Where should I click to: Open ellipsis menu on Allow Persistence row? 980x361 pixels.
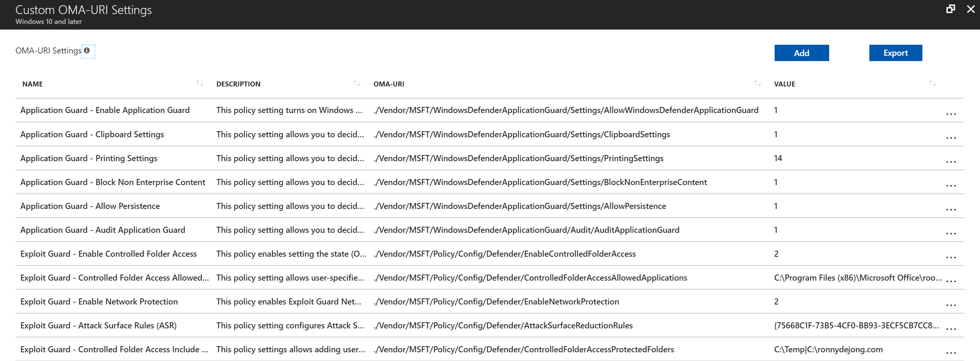(952, 209)
